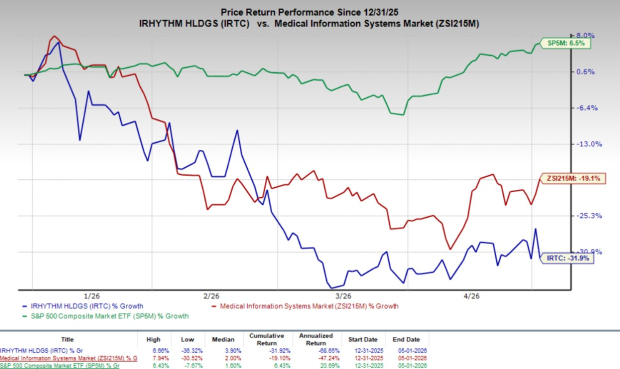Screen dimensions: 620x369
Task: Click the IRTC row's Median value '3.90%'
Action: 232,351
